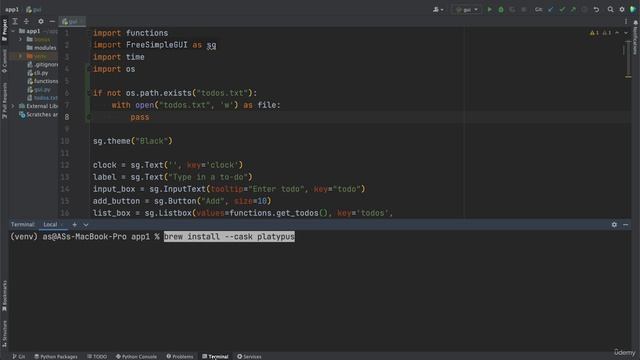Viewport: 640px width, 360px height.
Task: Hide the Project panel with minus icon
Action: tap(52, 21)
